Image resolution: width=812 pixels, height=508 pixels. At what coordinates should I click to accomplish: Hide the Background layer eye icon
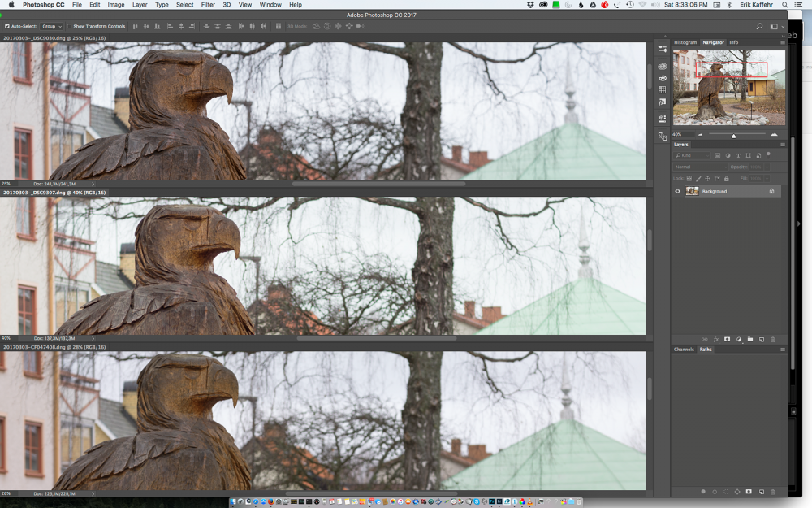[x=678, y=191]
